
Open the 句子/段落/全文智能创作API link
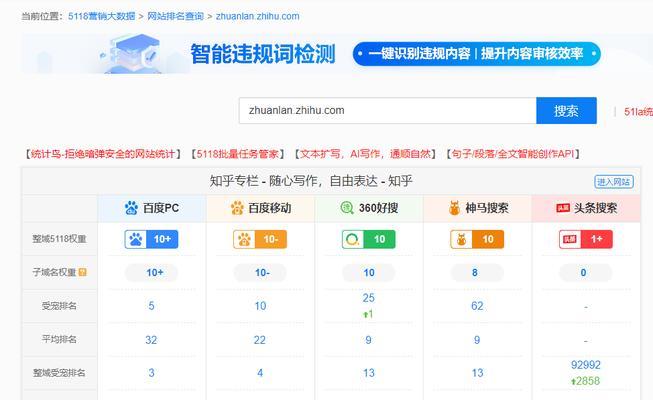click(513, 154)
